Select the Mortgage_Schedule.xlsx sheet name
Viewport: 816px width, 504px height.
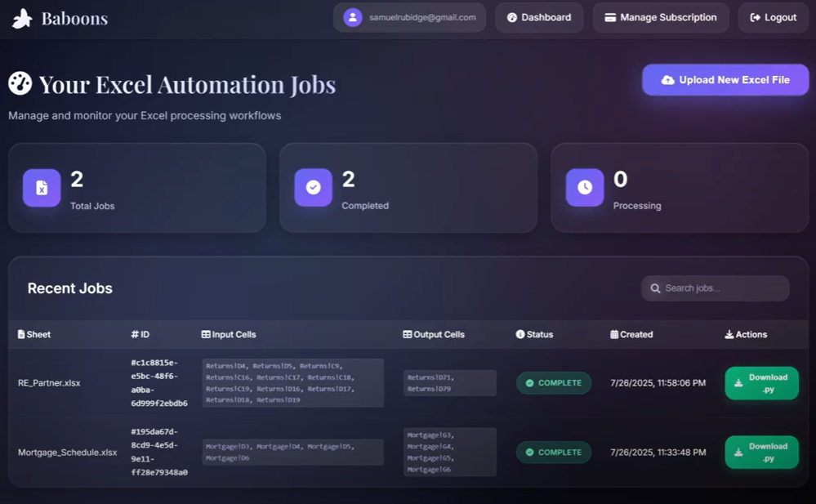coord(67,452)
